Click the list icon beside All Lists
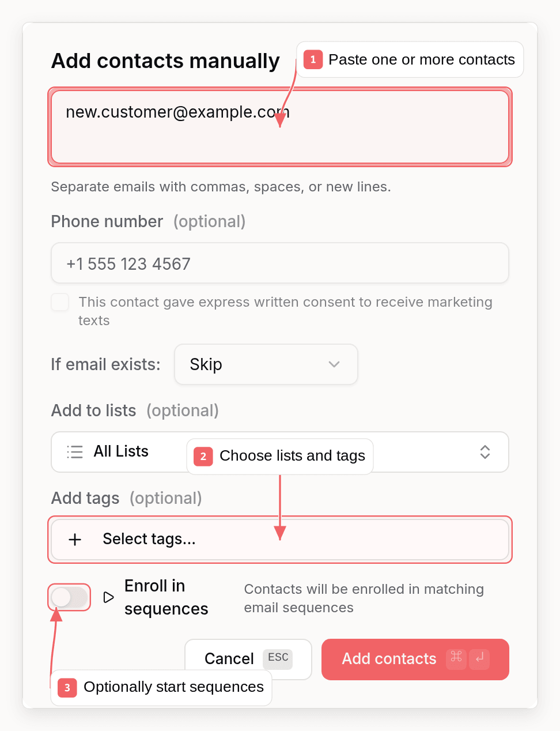This screenshot has width=560, height=731. tap(75, 452)
